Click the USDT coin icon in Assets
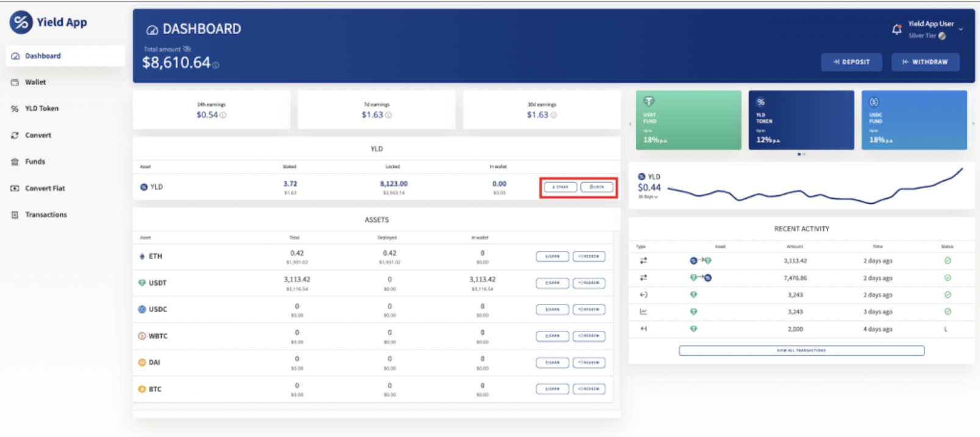 click(142, 283)
